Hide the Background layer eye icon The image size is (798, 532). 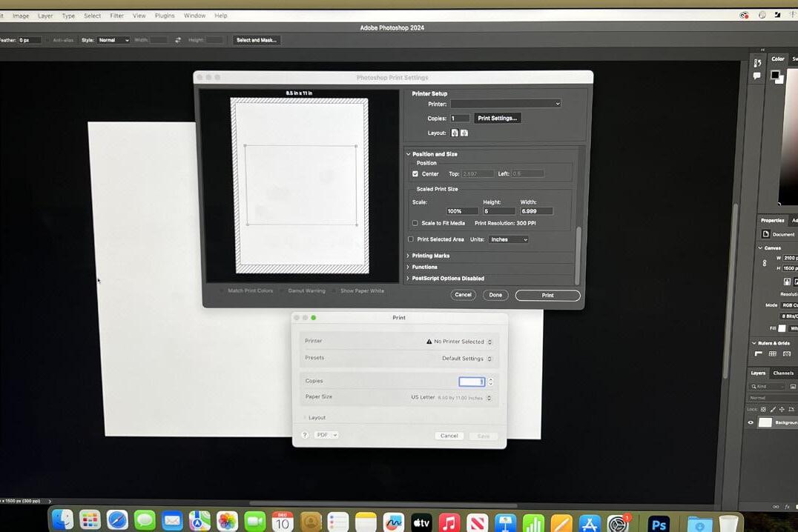click(751, 422)
